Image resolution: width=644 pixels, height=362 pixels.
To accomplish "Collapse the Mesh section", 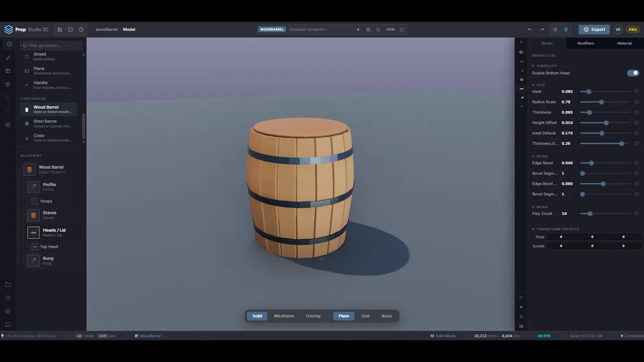I will (540, 207).
